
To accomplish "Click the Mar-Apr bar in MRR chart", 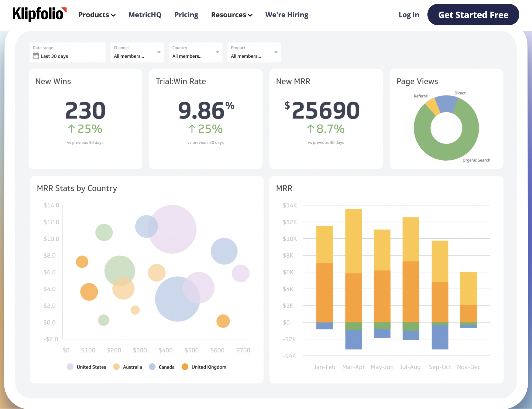I will [x=354, y=279].
